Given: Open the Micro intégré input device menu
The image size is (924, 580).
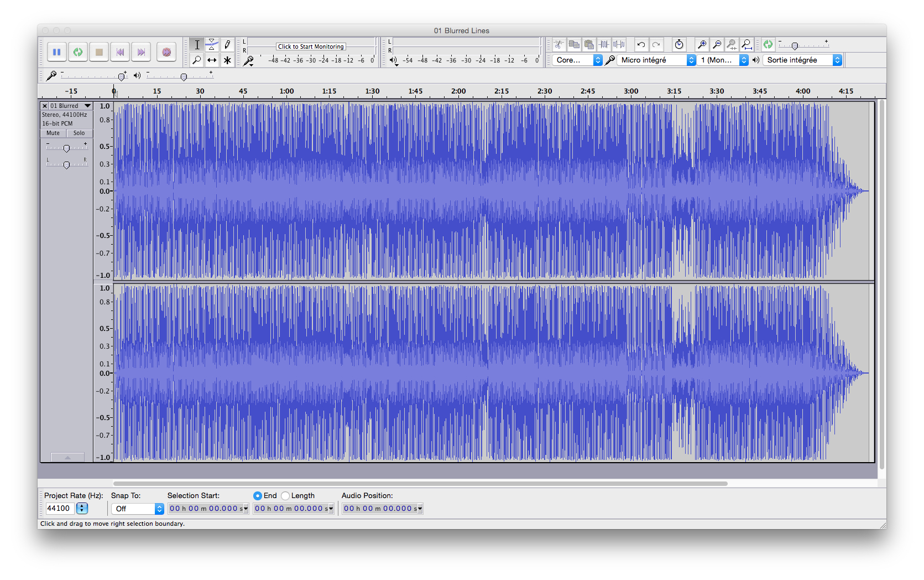Looking at the screenshot, I should click(656, 60).
